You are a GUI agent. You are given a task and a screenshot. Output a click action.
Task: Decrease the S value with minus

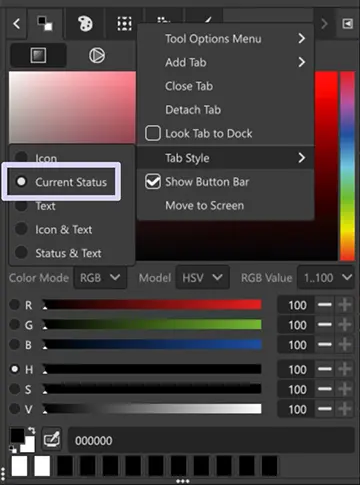325,389
